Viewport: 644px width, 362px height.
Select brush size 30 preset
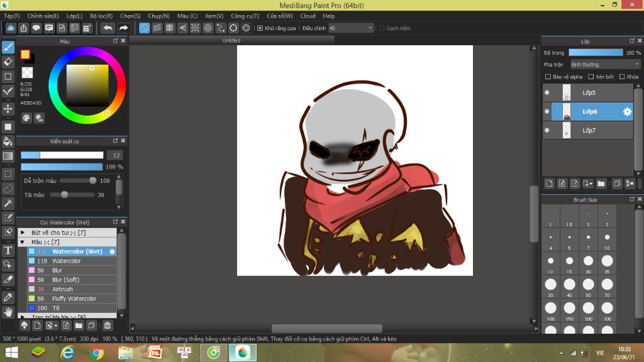click(550, 287)
